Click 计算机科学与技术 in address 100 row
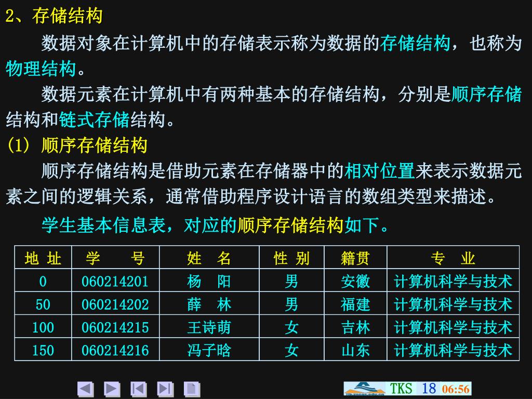 pos(453,327)
